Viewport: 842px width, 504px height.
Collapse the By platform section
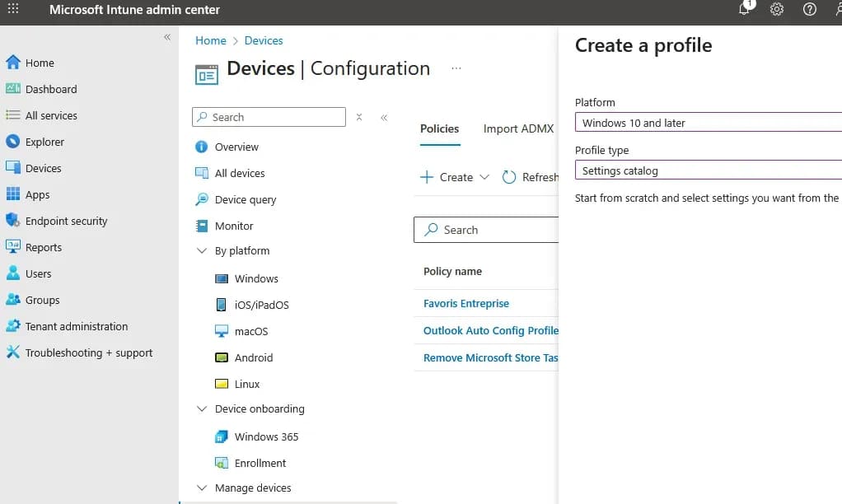(202, 251)
